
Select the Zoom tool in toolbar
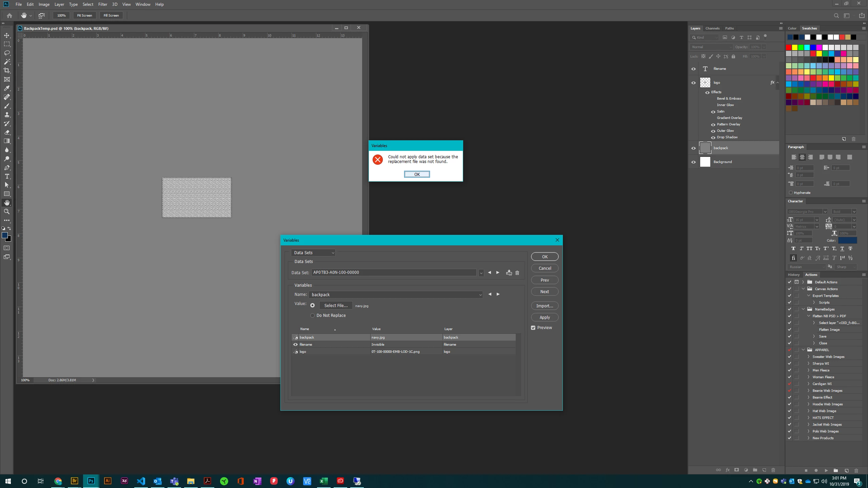click(7, 211)
